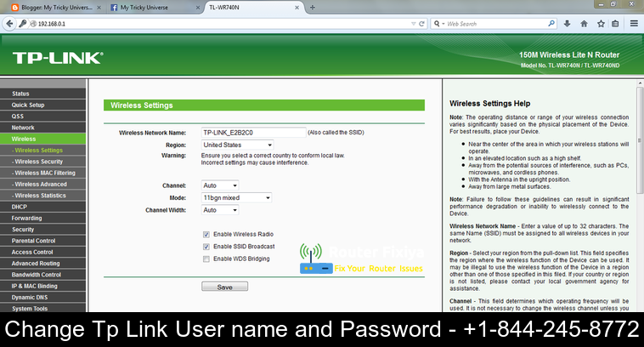Open Wireless MAC Filtering submenu
Image resolution: width=644 pixels, height=347 pixels.
click(x=43, y=173)
